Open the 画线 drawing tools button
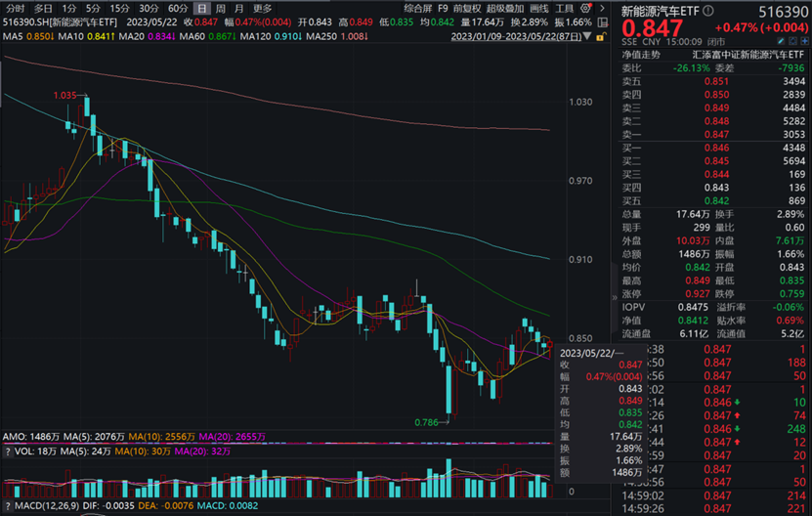 point(539,8)
